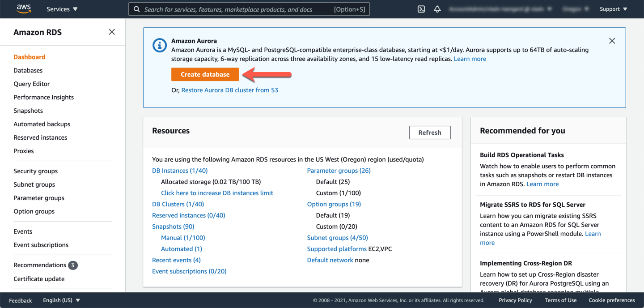Screen dimensions: 644x308
Task: Open the Services dropdown
Action: coord(62,9)
